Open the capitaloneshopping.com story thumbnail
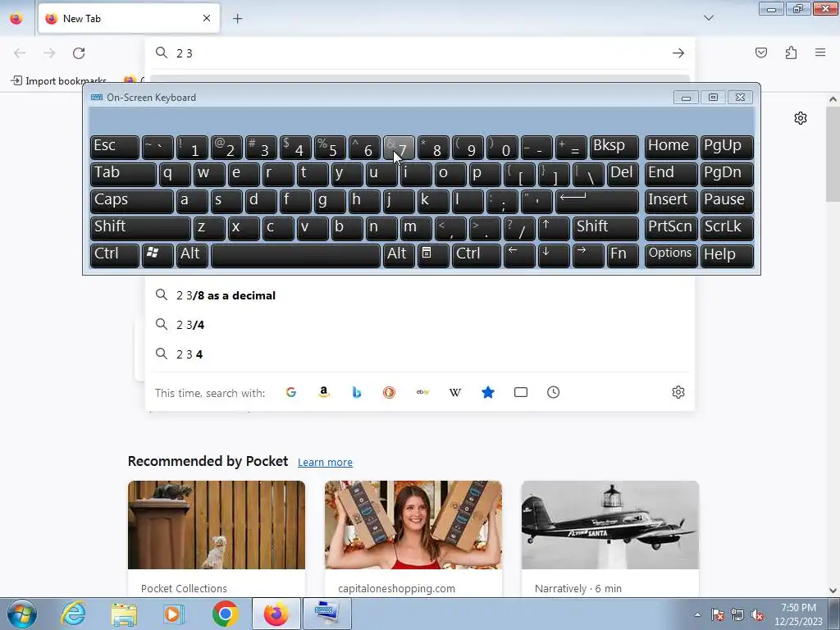This screenshot has height=630, width=840. [x=413, y=525]
